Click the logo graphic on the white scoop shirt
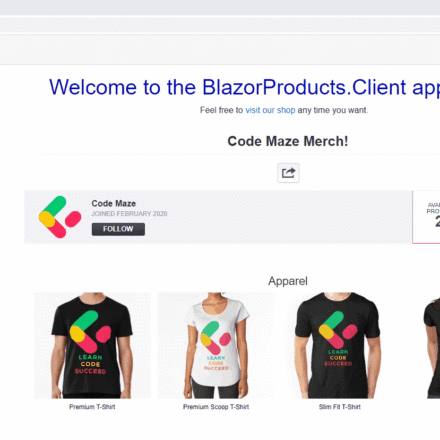Image resolution: width=440 pixels, height=440 pixels. tap(216, 337)
